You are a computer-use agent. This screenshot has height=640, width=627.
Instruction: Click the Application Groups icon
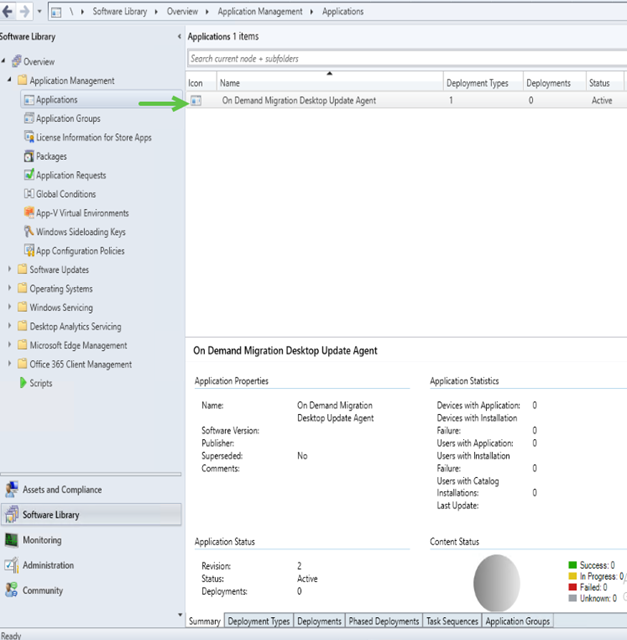coord(29,118)
